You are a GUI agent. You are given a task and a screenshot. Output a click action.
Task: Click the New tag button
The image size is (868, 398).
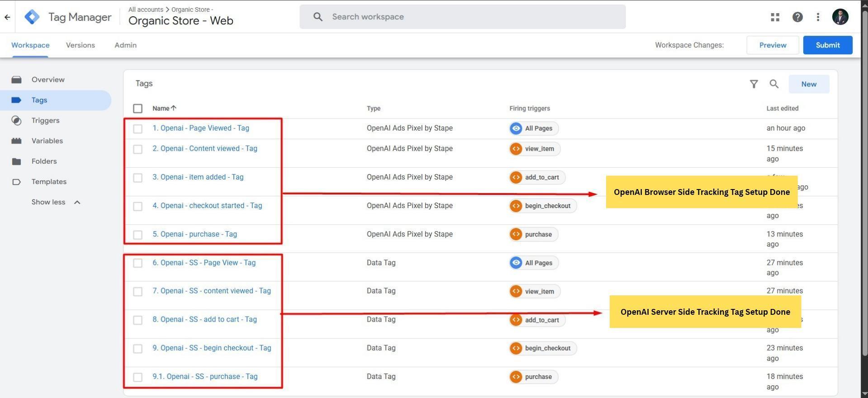(809, 84)
